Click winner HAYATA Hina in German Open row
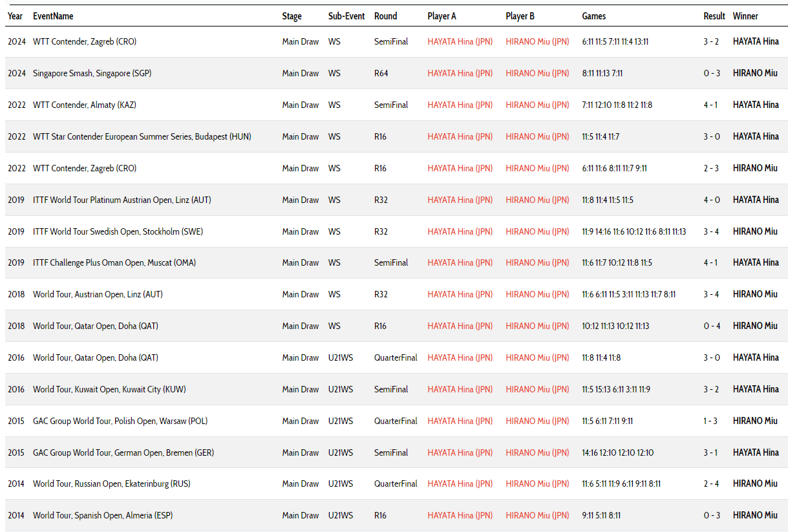 (x=756, y=452)
